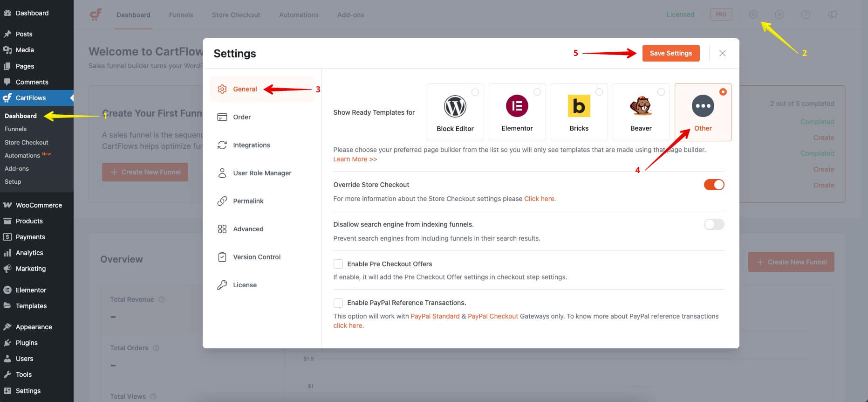Image resolution: width=868 pixels, height=402 pixels.
Task: Open Templates in WordPress sidebar
Action: 37,306
